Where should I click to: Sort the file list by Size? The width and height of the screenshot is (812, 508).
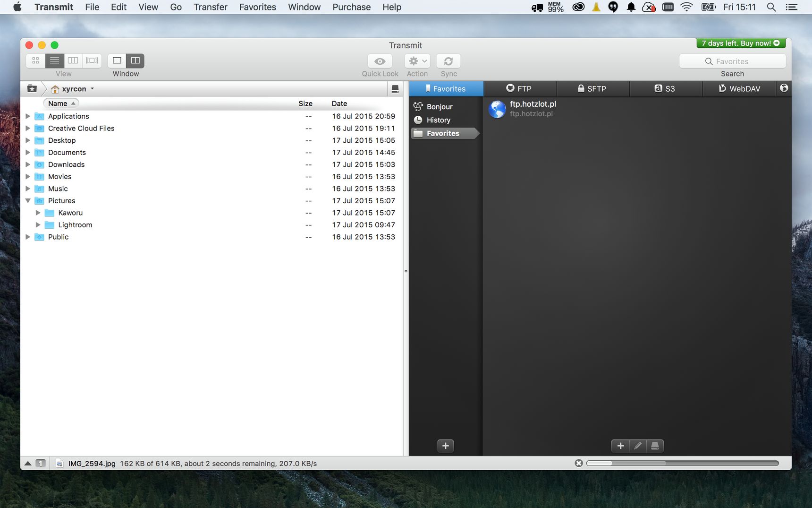click(x=305, y=103)
